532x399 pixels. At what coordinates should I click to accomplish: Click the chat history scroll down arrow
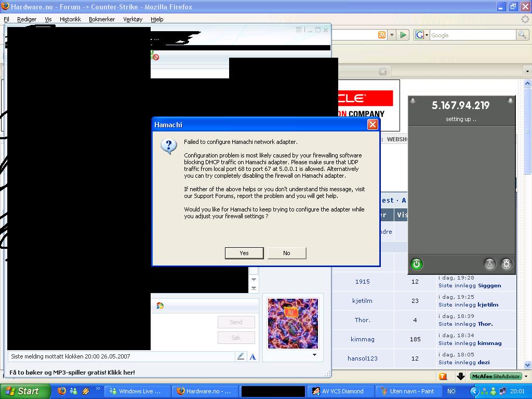pyautogui.click(x=254, y=280)
